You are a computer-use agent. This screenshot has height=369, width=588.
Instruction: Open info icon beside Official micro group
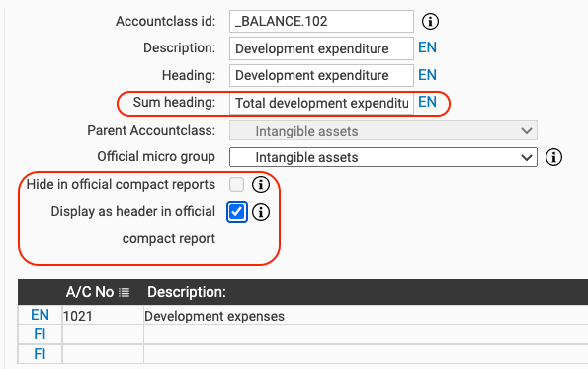tap(553, 157)
